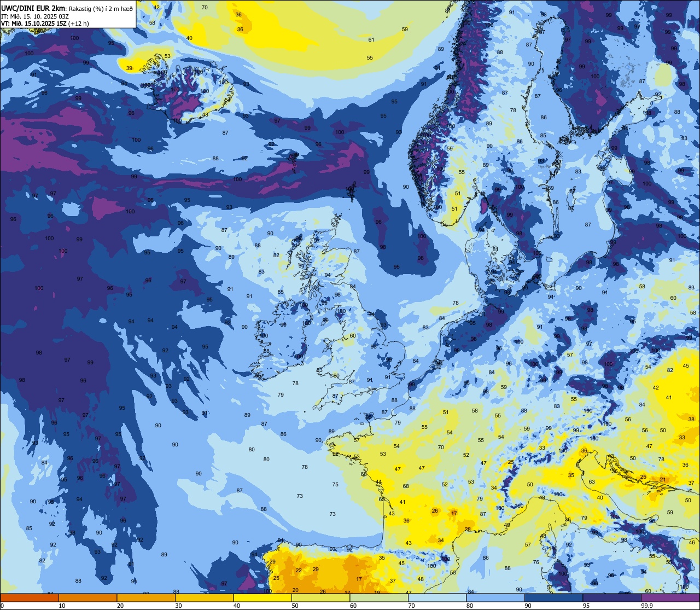Click the legend tick label 70
This screenshot has height=610, width=700.
[411, 606]
